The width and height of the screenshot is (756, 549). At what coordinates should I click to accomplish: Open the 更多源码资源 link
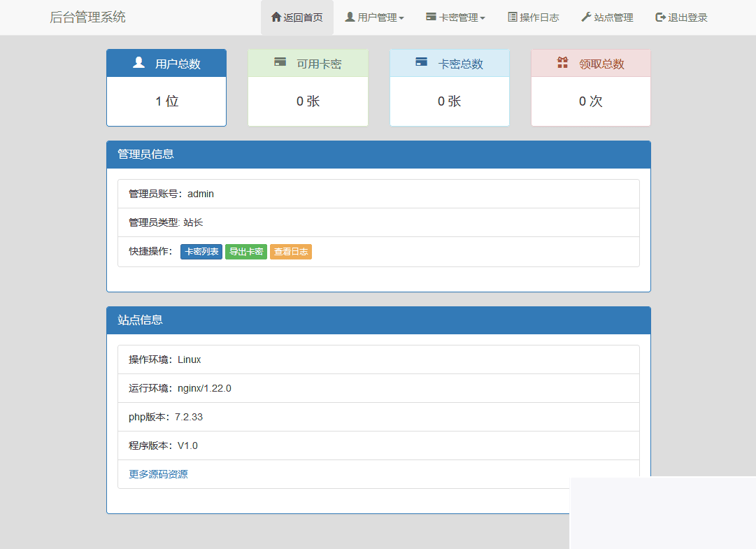(158, 473)
